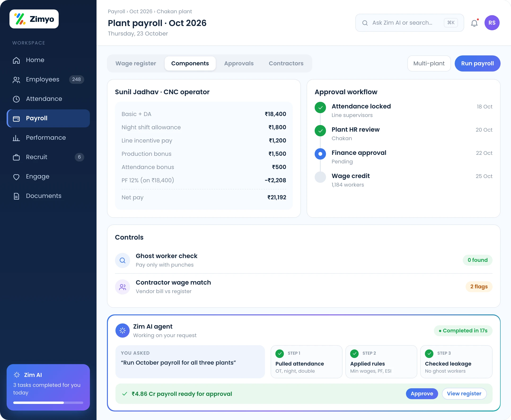511x420 pixels.
Task: Select Payroll in the sidebar
Action: [48, 118]
